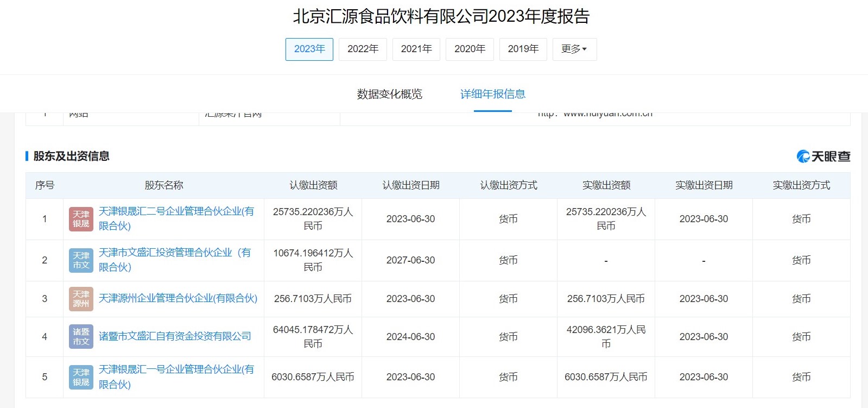Image resolution: width=868 pixels, height=408 pixels.
Task: Click the 2027-06-30 date cell
Action: 411,260
